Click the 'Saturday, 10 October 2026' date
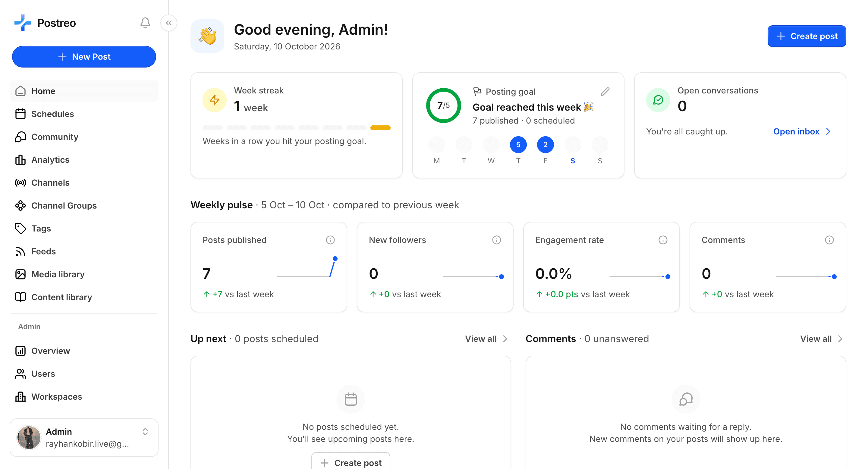868x469 pixels. pyautogui.click(x=287, y=46)
